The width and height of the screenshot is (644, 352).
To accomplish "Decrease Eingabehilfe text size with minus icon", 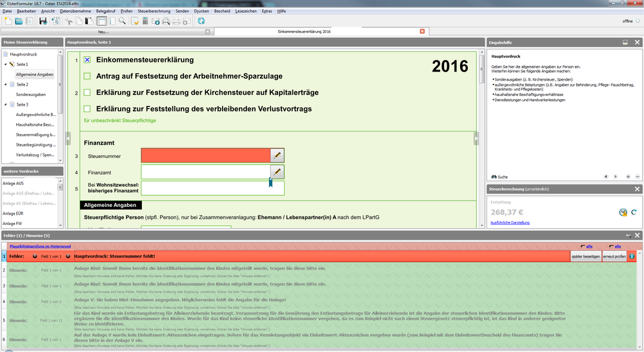I will (638, 177).
